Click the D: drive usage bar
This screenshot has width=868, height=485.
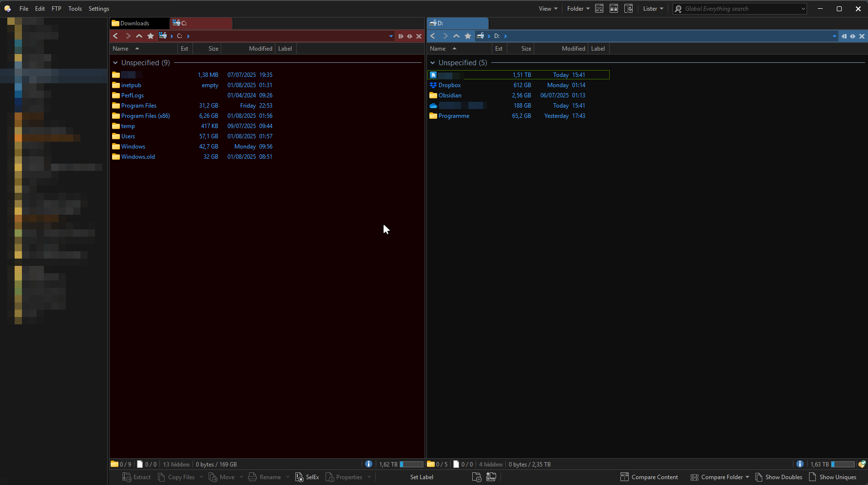coord(843,464)
